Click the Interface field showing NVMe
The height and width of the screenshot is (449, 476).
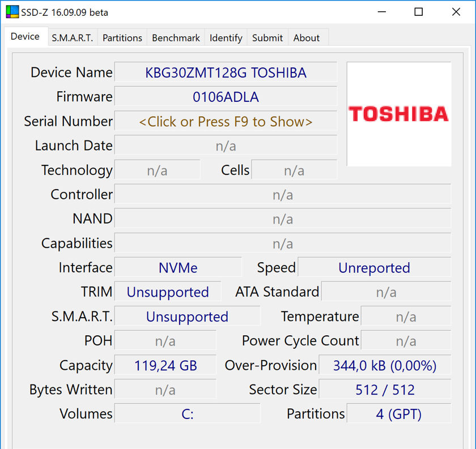[x=178, y=268]
